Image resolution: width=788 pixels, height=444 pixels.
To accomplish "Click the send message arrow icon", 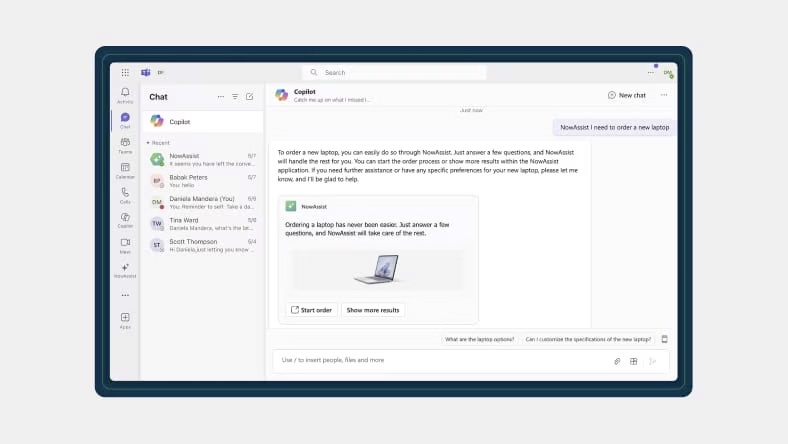I will coord(652,361).
